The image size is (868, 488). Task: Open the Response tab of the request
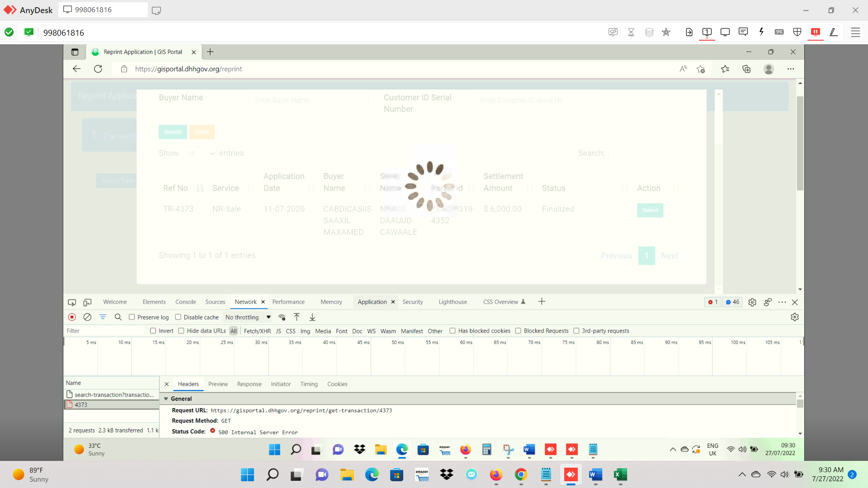click(249, 384)
